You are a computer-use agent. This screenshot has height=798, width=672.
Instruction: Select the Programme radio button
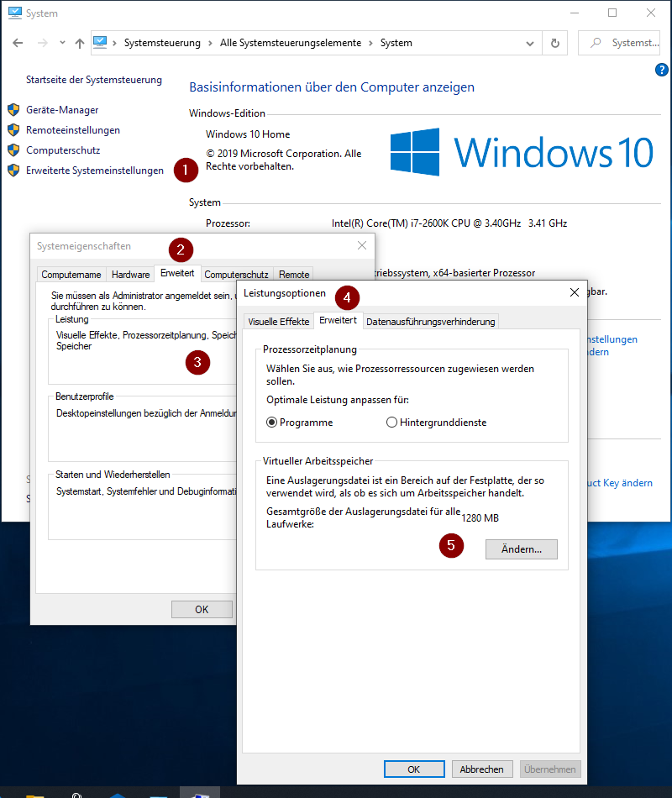(x=272, y=423)
